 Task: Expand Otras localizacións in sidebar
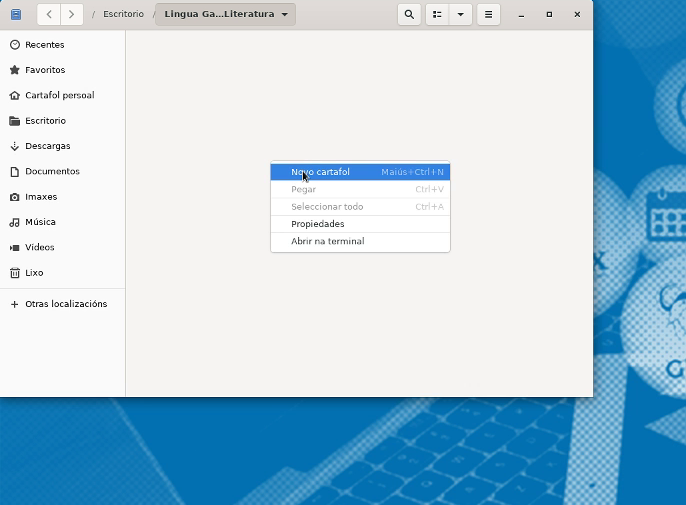(65, 304)
